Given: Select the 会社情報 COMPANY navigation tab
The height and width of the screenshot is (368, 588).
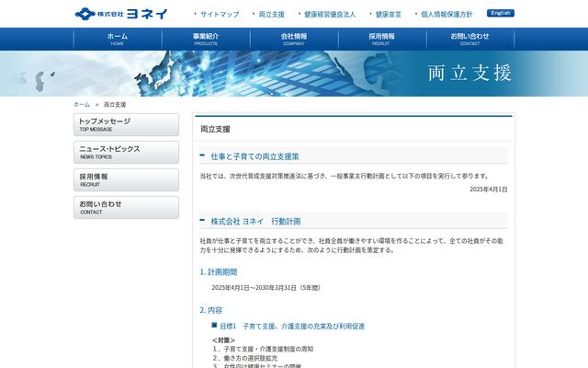Looking at the screenshot, I should tap(294, 39).
